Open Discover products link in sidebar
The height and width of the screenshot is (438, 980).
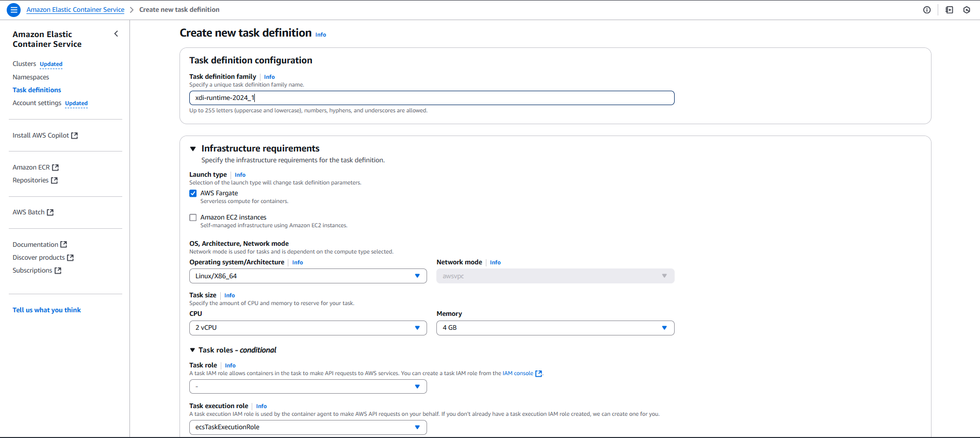[39, 258]
